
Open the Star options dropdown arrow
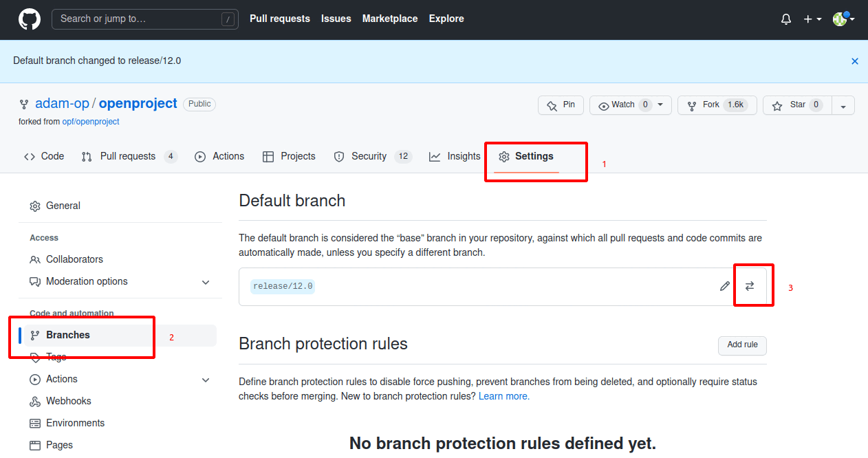tap(843, 105)
